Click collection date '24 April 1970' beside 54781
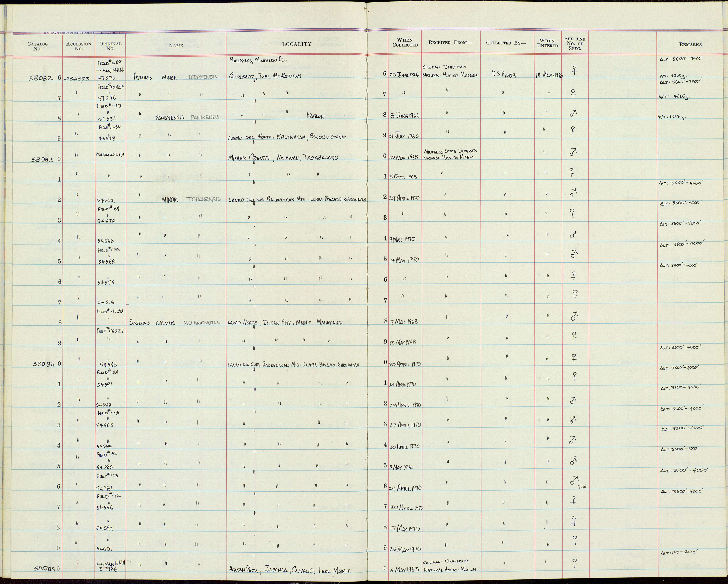 click(x=406, y=488)
